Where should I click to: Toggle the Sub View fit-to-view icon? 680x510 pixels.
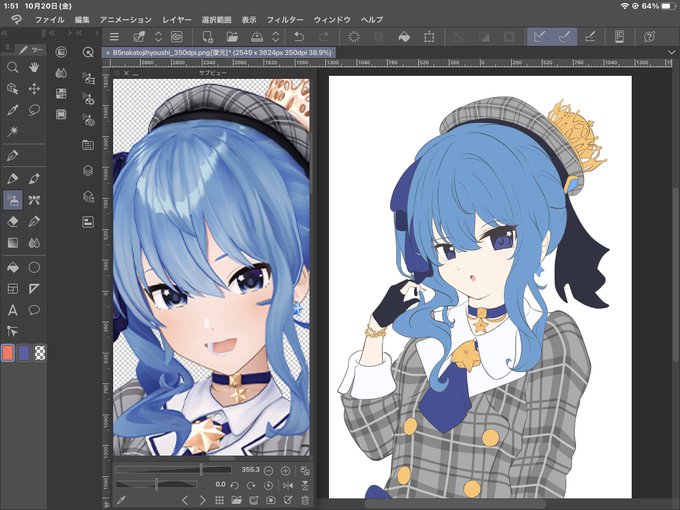pyautogui.click(x=305, y=471)
